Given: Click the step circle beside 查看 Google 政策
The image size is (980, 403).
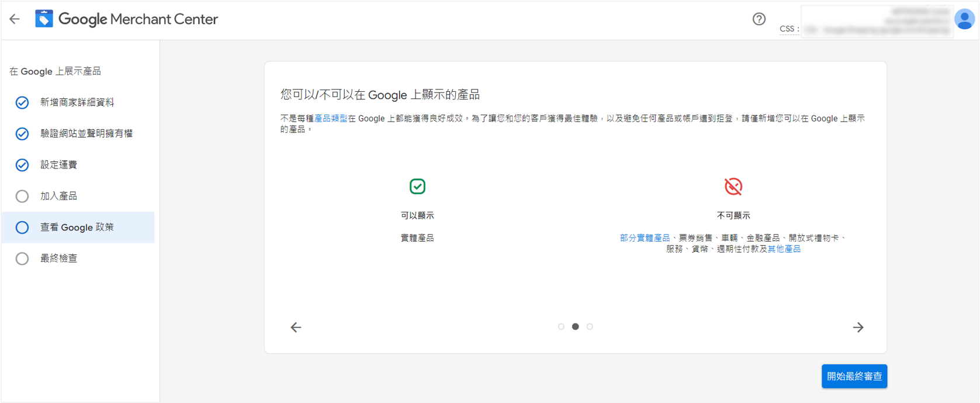Looking at the screenshot, I should click(22, 228).
